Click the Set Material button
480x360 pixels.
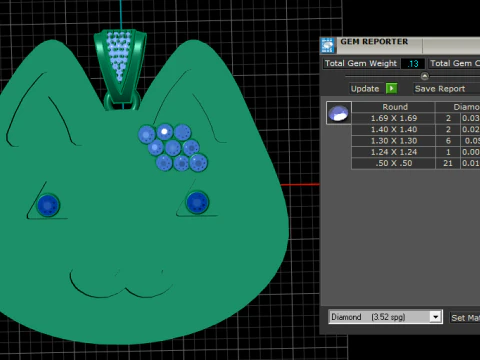(x=465, y=318)
